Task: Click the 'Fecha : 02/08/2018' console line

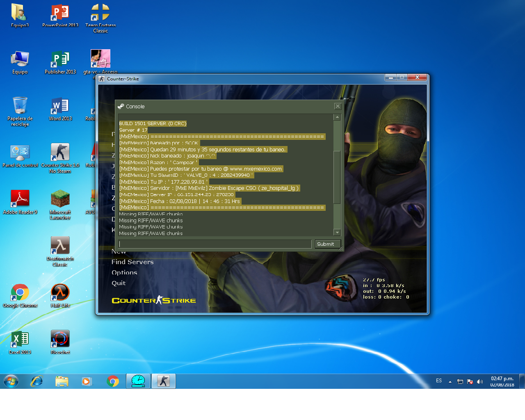Action: click(x=180, y=201)
